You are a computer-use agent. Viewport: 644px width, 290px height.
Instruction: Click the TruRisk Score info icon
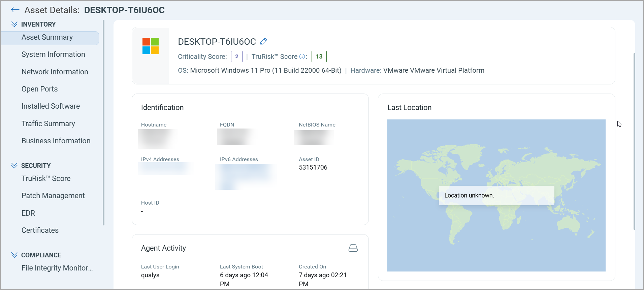tap(302, 57)
